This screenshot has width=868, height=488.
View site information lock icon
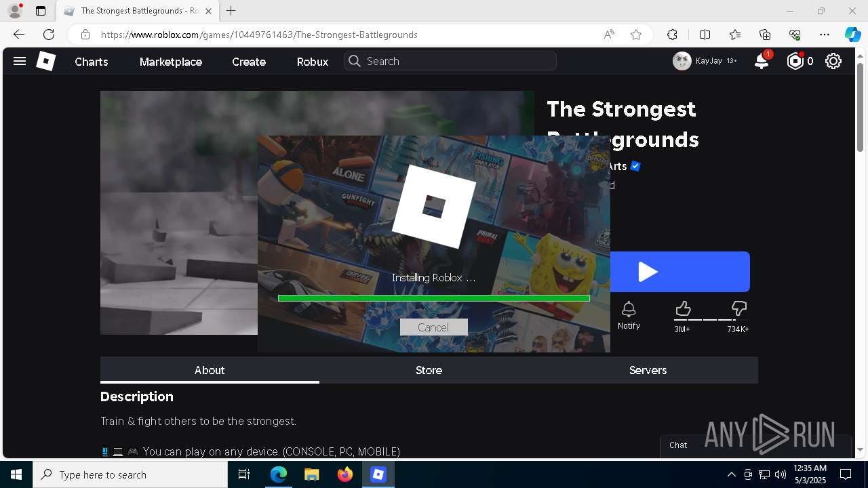click(x=85, y=35)
